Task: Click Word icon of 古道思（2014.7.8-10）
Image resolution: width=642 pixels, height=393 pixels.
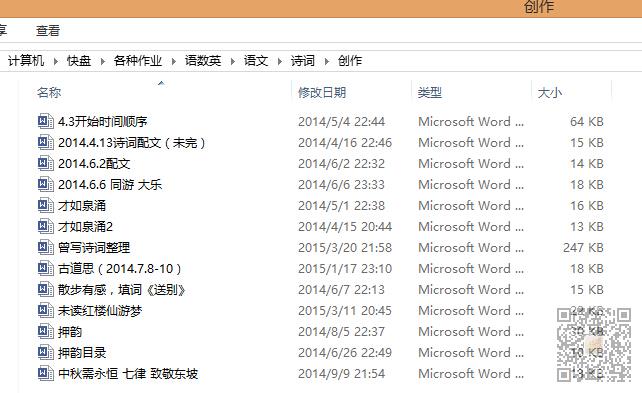Action: [45, 269]
